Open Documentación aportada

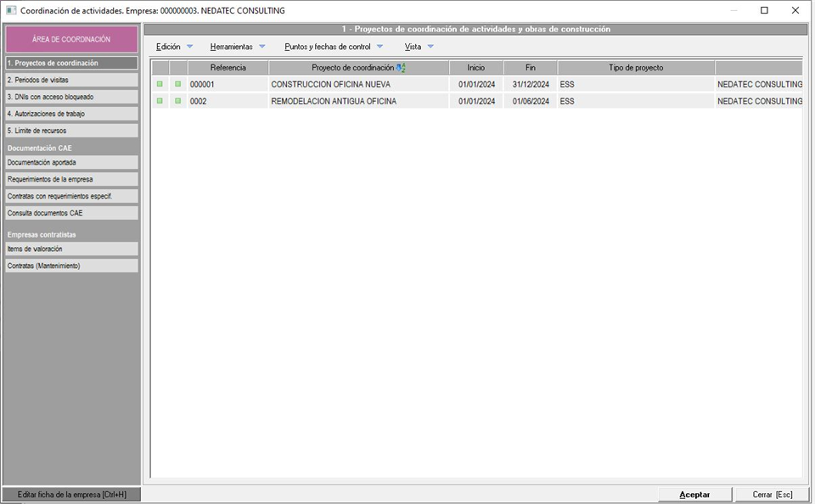pos(71,162)
